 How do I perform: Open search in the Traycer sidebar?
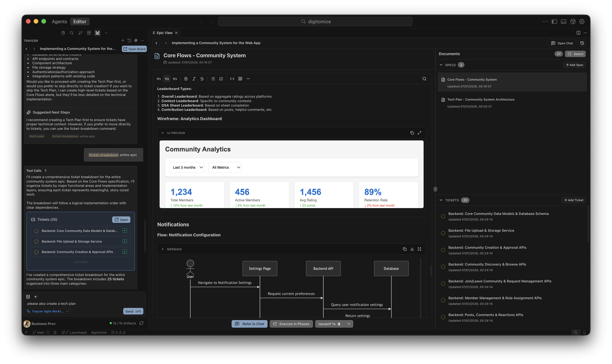[71, 33]
